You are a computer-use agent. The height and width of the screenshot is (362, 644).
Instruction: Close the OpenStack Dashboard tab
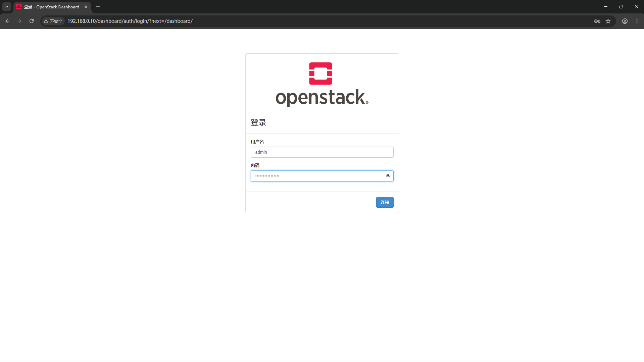pyautogui.click(x=86, y=7)
